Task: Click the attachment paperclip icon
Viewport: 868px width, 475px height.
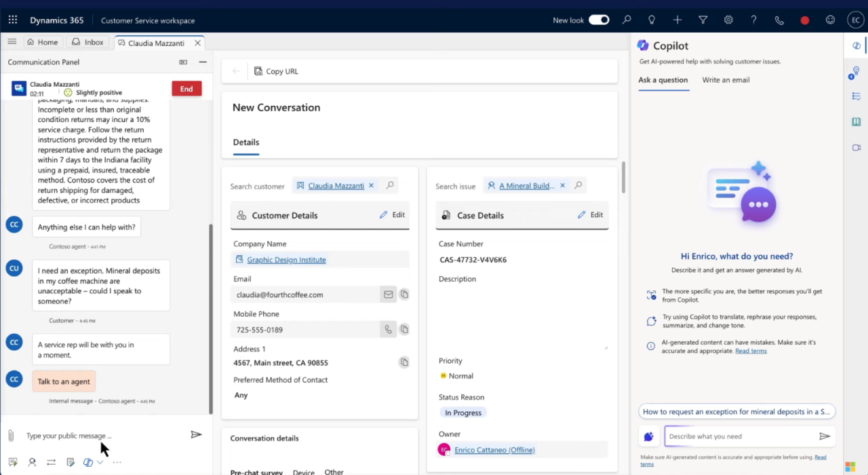Action: pyautogui.click(x=10, y=436)
